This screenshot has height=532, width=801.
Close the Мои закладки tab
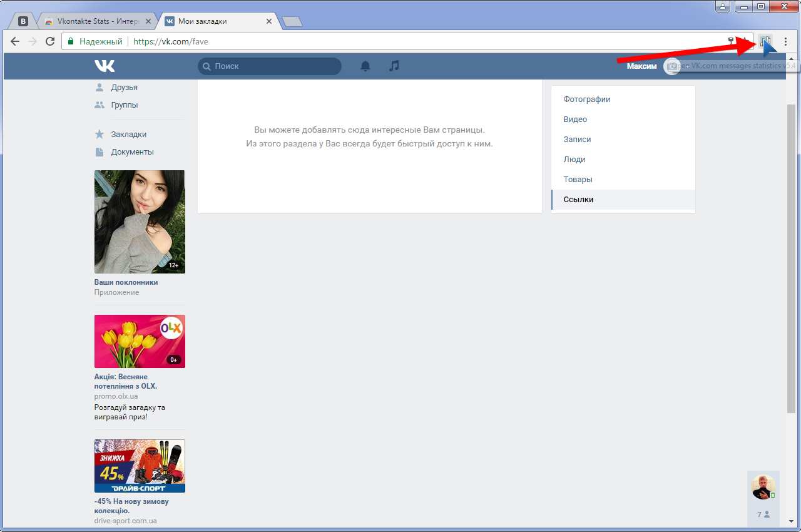269,21
